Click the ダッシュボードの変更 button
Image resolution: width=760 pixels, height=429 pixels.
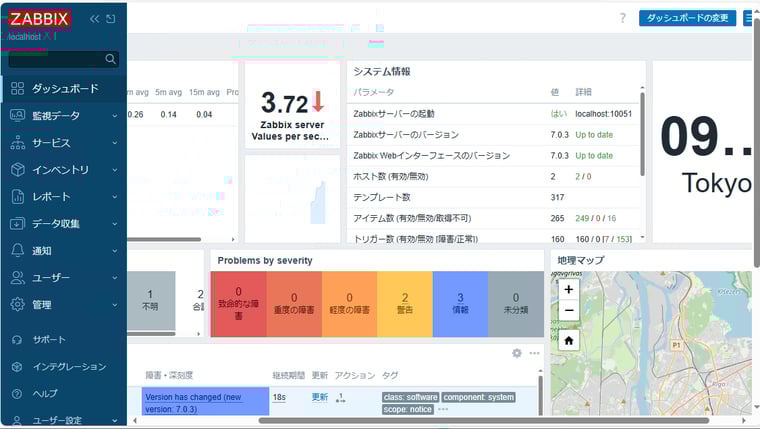(x=687, y=18)
